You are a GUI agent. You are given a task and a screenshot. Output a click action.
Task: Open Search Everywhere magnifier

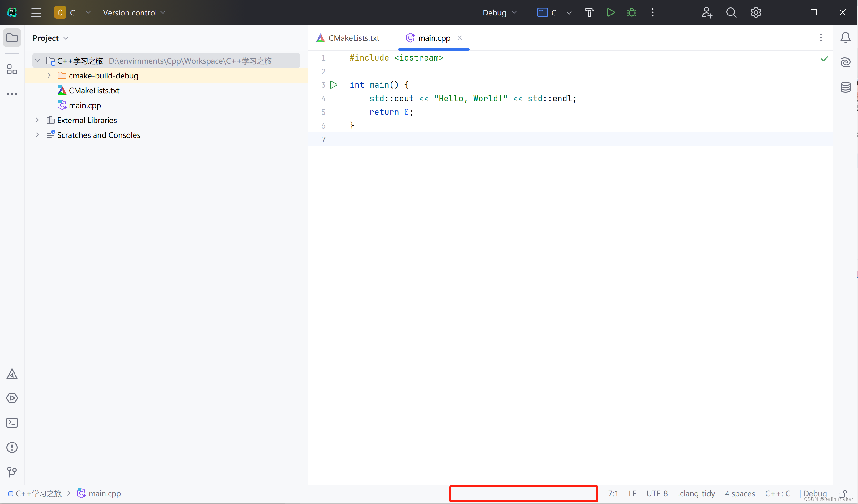pos(731,13)
